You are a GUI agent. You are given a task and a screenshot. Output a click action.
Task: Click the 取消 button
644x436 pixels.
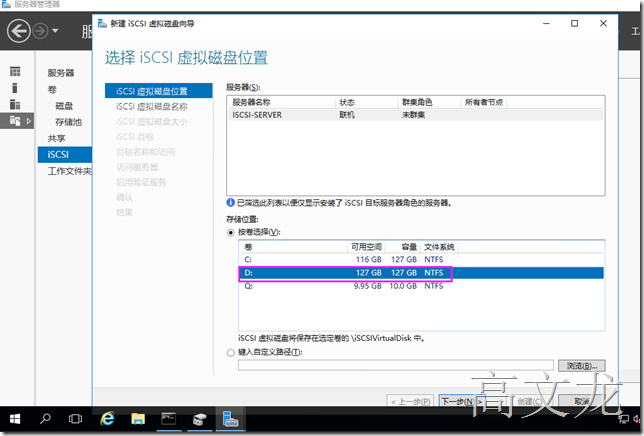(582, 402)
